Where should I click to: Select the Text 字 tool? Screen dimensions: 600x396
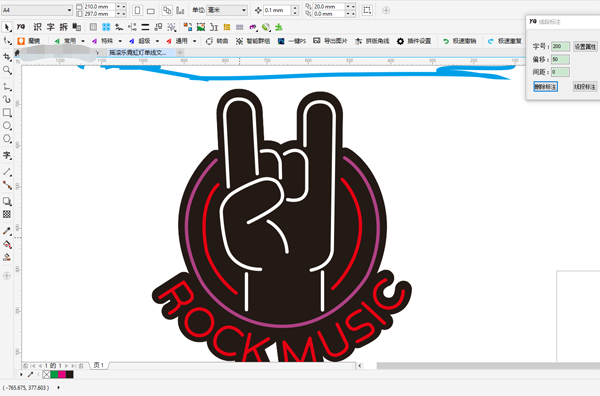click(x=7, y=155)
